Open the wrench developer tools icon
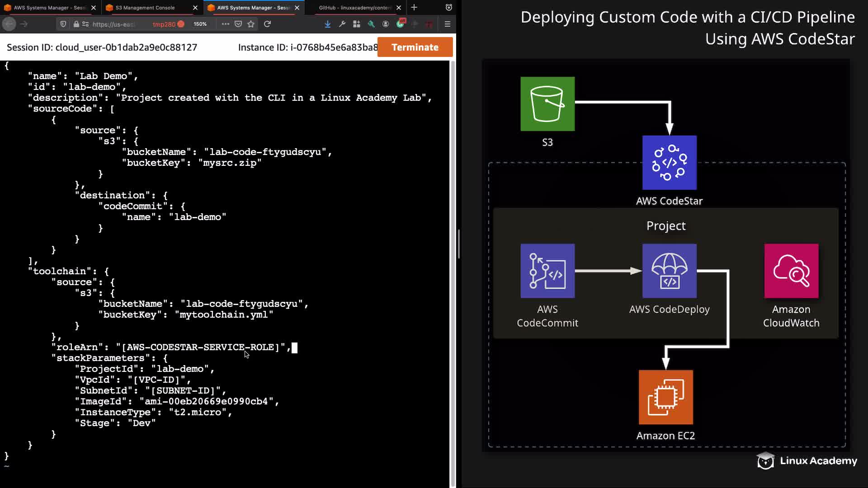 pyautogui.click(x=342, y=24)
